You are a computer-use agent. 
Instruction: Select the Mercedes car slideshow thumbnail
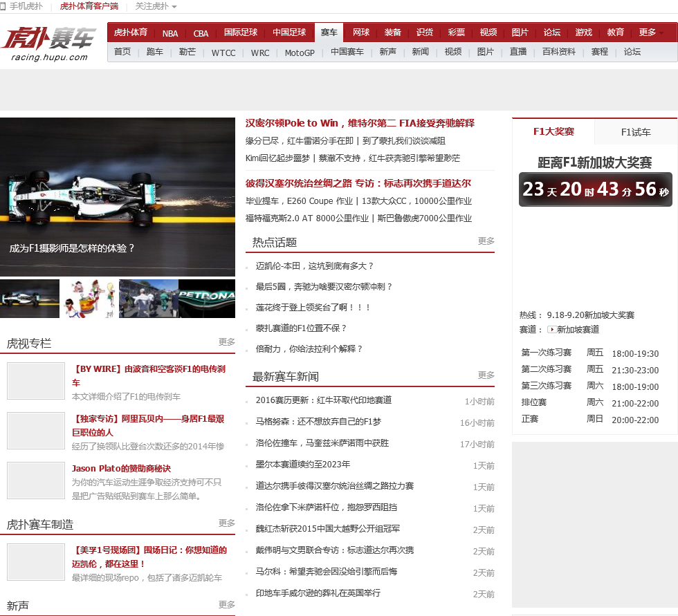29,299
